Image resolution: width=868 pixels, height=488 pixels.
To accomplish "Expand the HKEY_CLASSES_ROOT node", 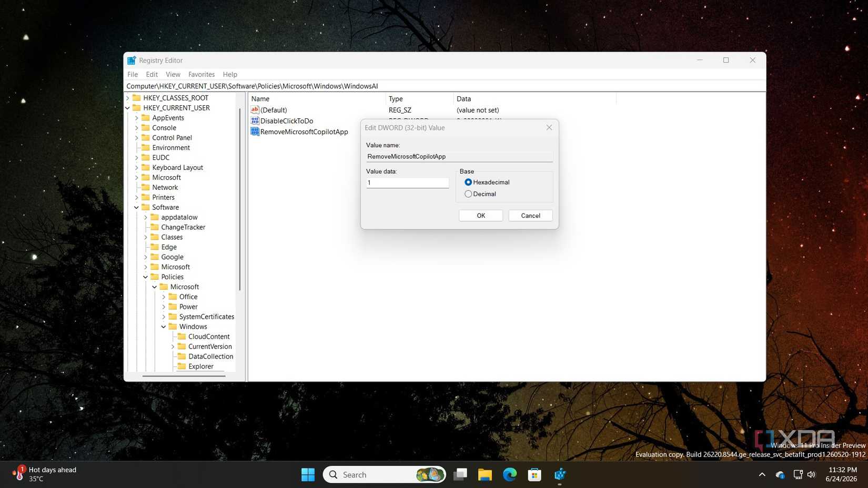I will coord(127,98).
